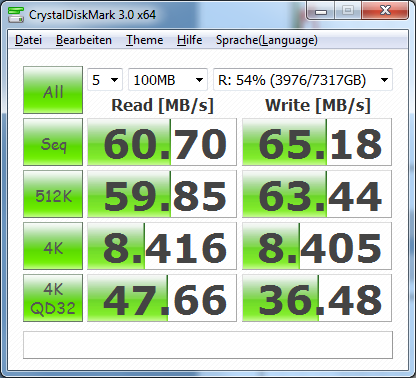Click the Write [MB/s] column header
This screenshot has height=378, width=416.
click(318, 106)
